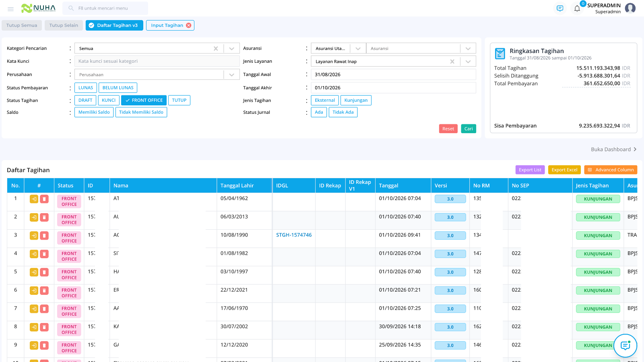Viewport: 644px width, 362px height.
Task: Open row 1 billing entry icon
Action: [34, 199]
